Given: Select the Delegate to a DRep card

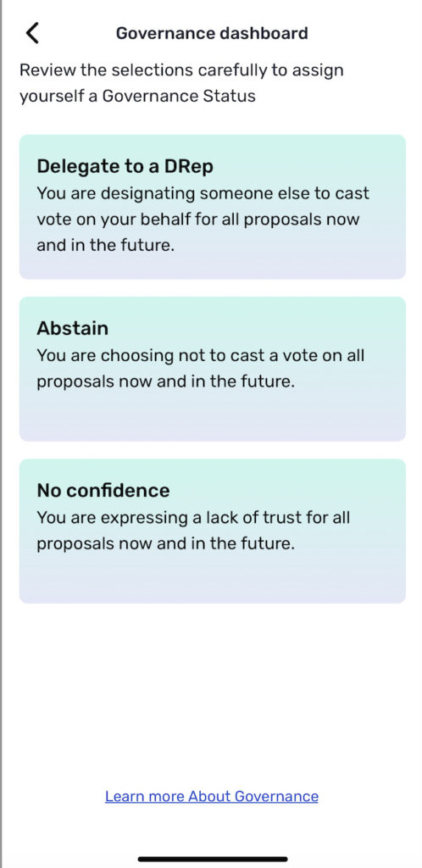Looking at the screenshot, I should click(213, 207).
